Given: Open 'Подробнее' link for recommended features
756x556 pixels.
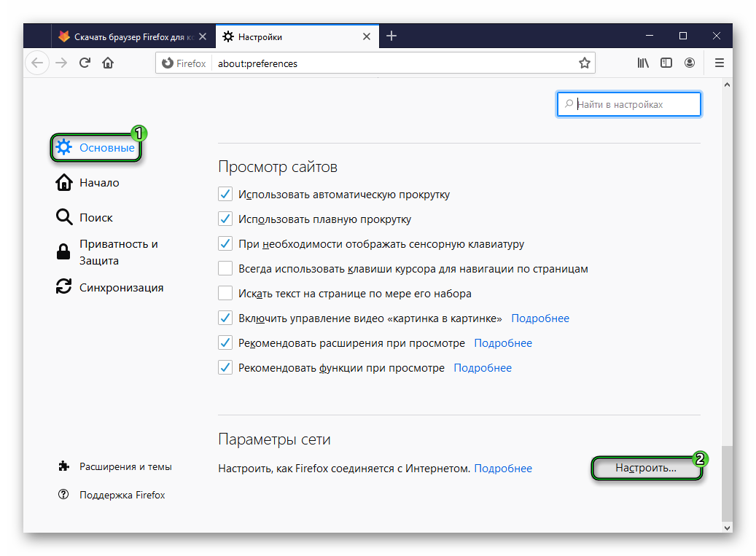Looking at the screenshot, I should coord(483,368).
